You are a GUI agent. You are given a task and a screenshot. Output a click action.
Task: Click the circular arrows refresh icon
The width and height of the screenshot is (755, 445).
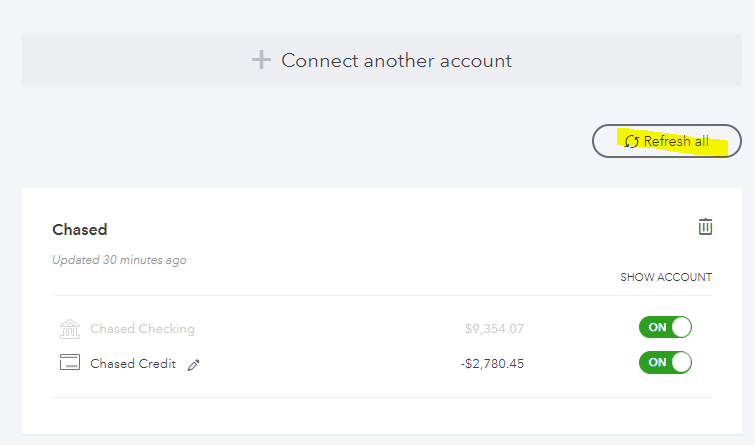[632, 142]
